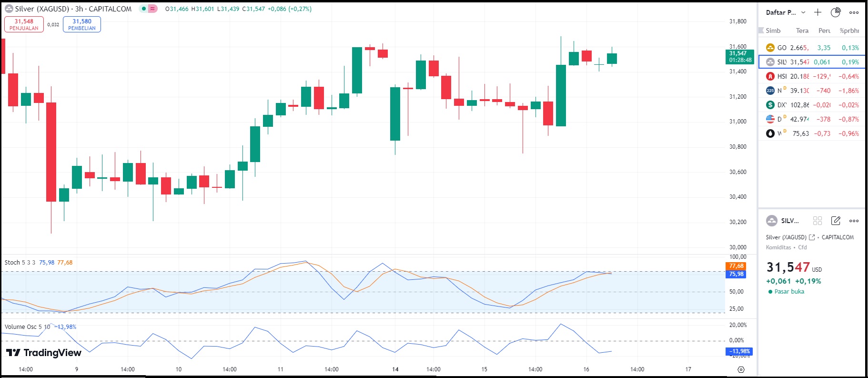Open the three-dot menu in Silver details panel
This screenshot has height=378, width=868.
click(x=854, y=221)
